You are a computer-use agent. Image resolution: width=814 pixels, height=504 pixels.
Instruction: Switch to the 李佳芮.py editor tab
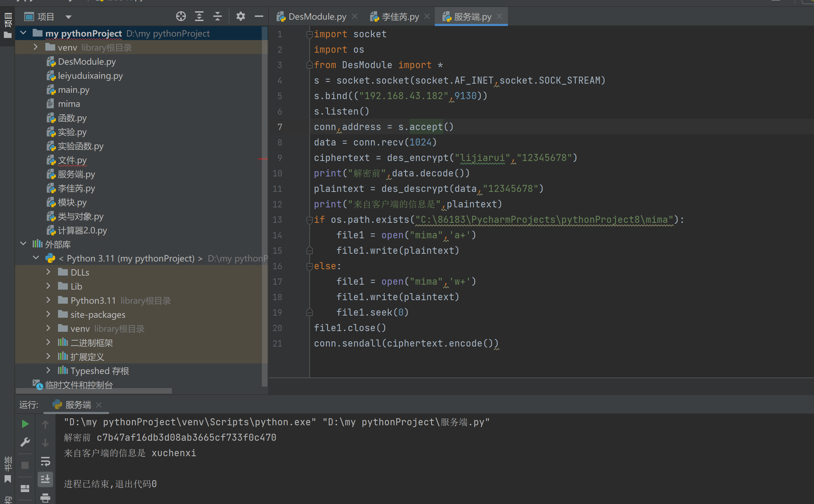tap(400, 17)
